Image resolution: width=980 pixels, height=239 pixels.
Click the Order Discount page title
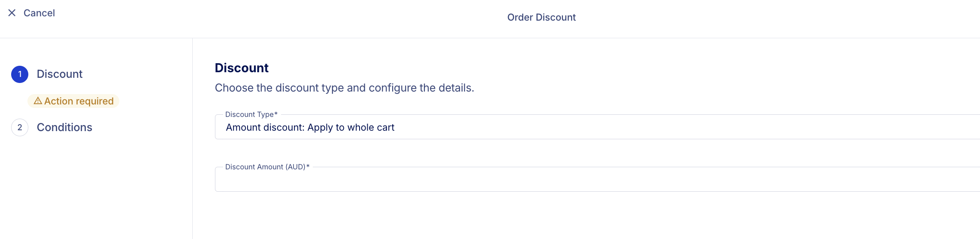coord(541,17)
